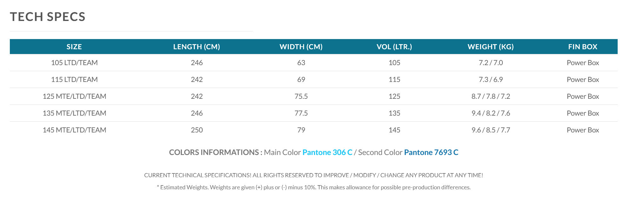
Task: Click the 9.6 / 8.5 / 7.7 weight cell
Action: pos(491,130)
